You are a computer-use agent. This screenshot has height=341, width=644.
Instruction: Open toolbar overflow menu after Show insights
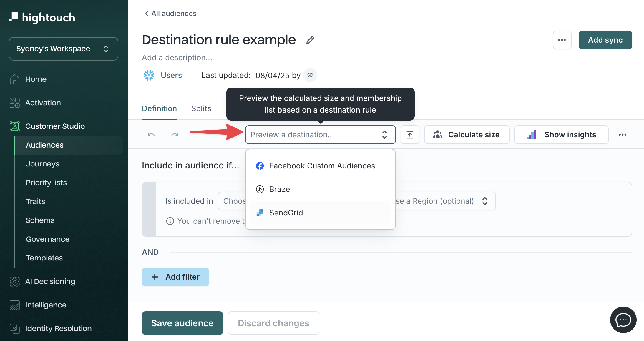click(x=623, y=135)
